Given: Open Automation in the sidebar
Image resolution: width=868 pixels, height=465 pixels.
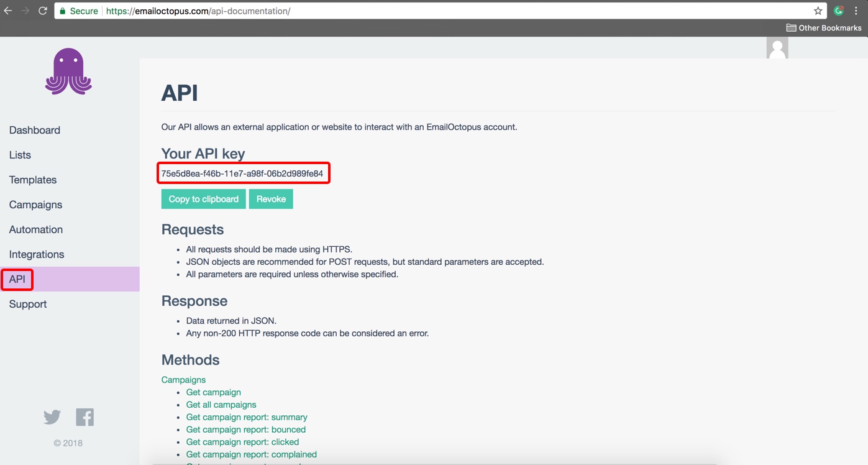Looking at the screenshot, I should coord(36,229).
